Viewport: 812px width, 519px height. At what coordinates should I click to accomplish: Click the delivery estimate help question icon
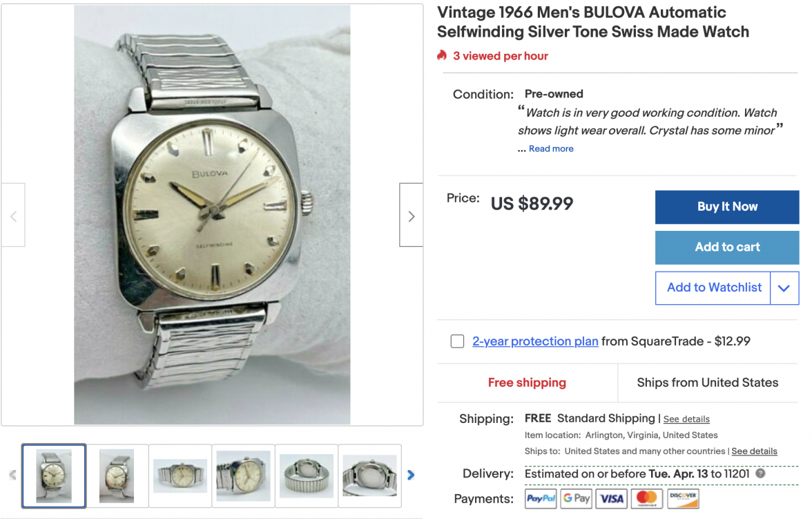pos(760,473)
